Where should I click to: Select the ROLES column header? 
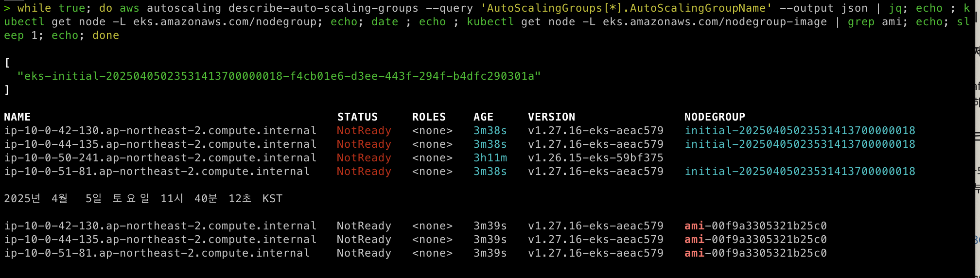point(429,117)
